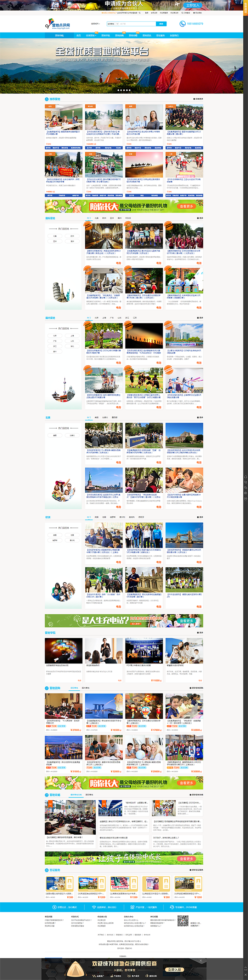Click the 营地团购 section heading icon
Viewport: 248px width, 980px height.
point(47,688)
